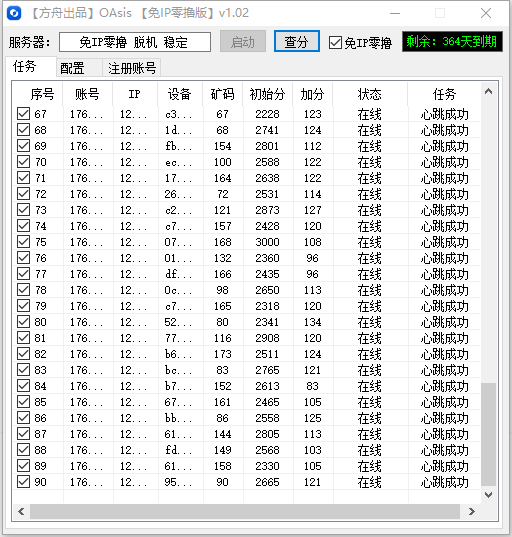Select the 初始分 value 3000 in row 75
Screen dimensions: 512x537
[x=267, y=242]
